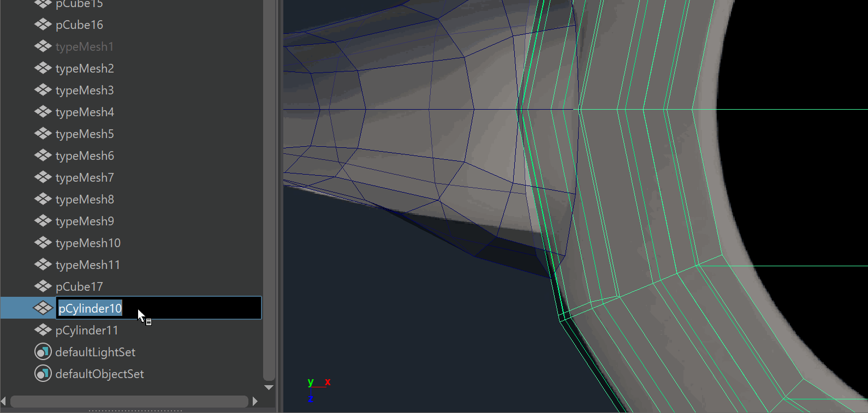Select typeMesh3 in the outliner
The image size is (868, 413).
[85, 90]
